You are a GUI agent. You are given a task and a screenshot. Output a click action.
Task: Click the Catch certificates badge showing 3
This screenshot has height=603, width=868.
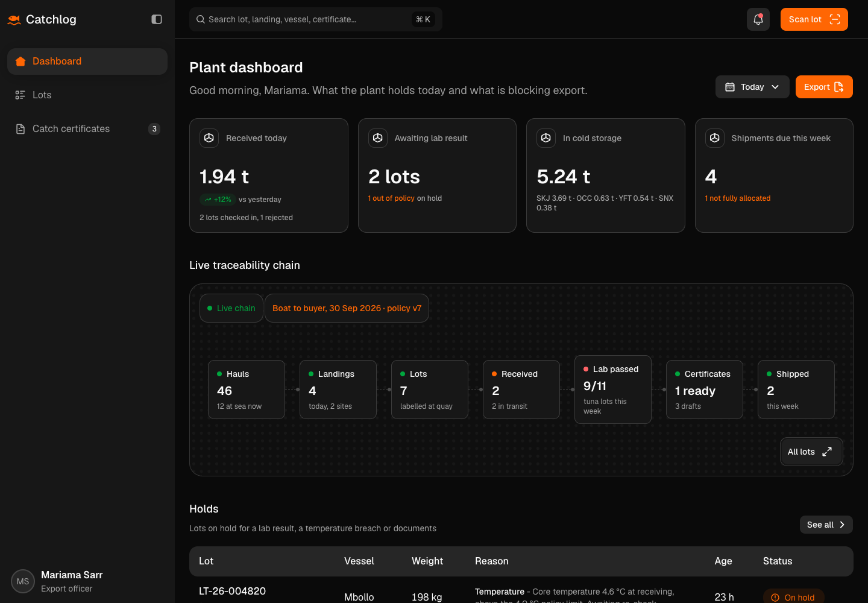click(154, 129)
